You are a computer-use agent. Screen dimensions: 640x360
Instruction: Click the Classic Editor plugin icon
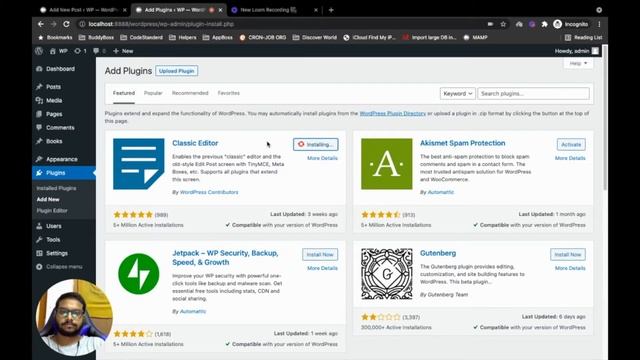click(139, 164)
